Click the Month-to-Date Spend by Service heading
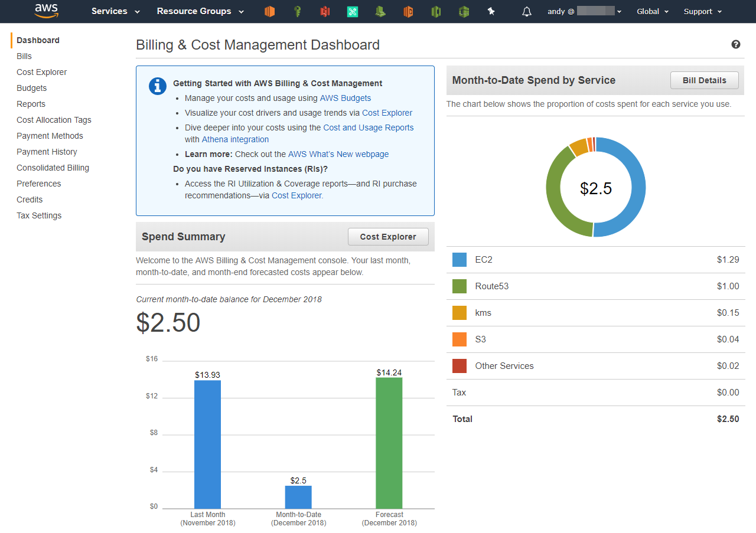 pos(534,80)
